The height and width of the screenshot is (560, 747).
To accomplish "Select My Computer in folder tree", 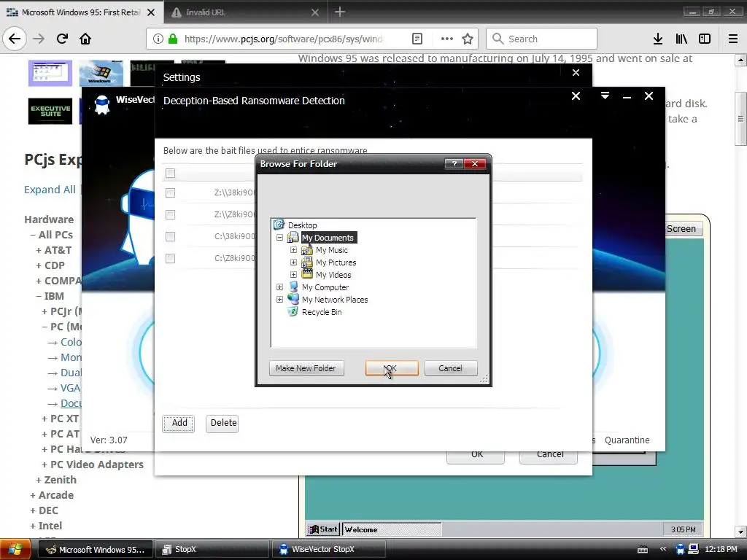I will [x=325, y=287].
